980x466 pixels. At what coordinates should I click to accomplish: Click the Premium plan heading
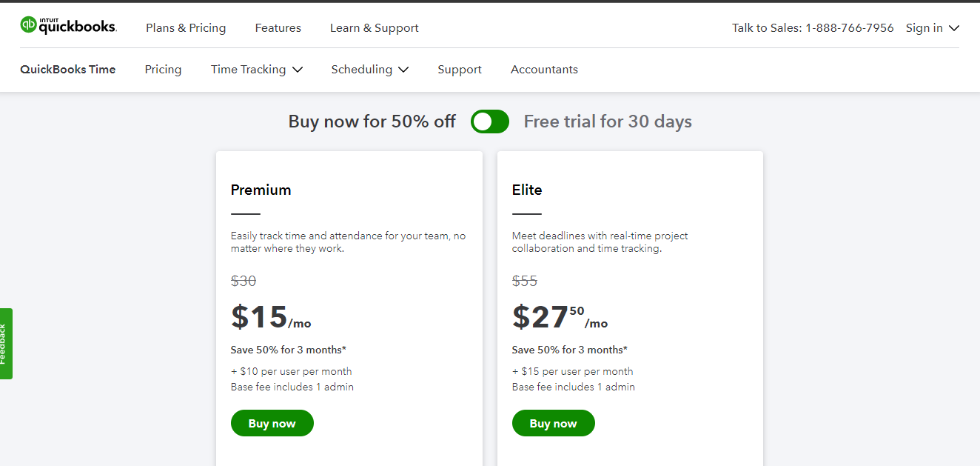[x=261, y=190]
